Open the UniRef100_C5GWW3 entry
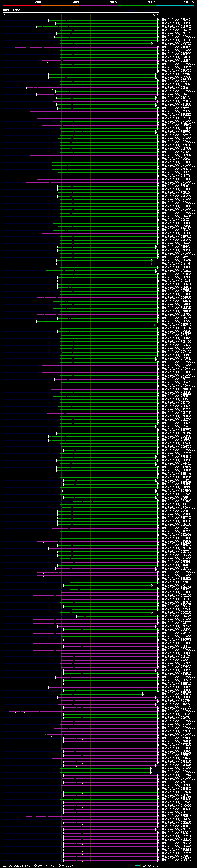Image resolution: width=197 pixels, height=868 pixels. coord(176,297)
